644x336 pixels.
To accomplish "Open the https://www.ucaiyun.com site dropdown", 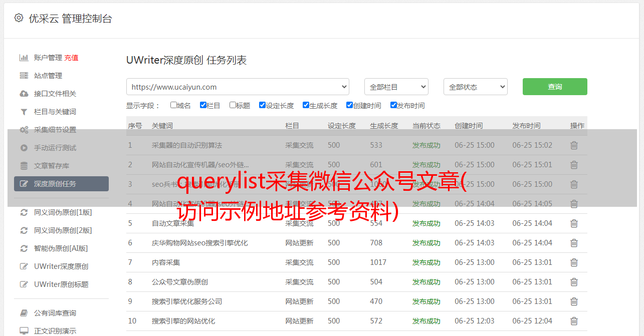I will [x=238, y=87].
